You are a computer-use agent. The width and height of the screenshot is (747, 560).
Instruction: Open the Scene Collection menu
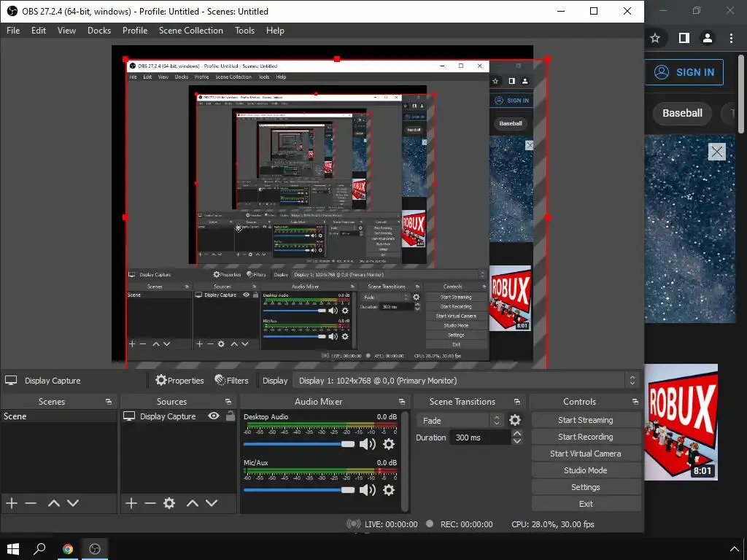point(190,31)
